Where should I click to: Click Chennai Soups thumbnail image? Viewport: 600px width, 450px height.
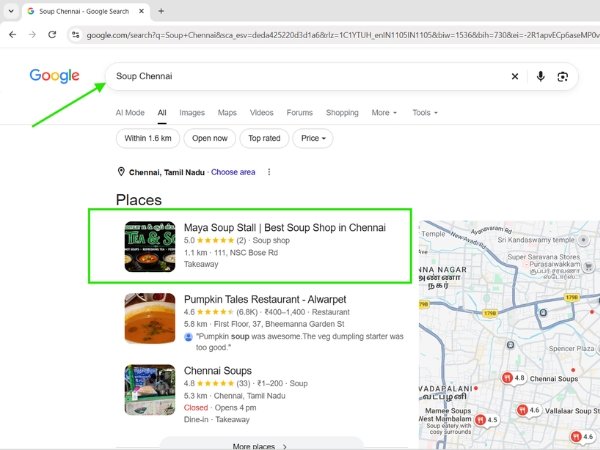click(x=150, y=390)
